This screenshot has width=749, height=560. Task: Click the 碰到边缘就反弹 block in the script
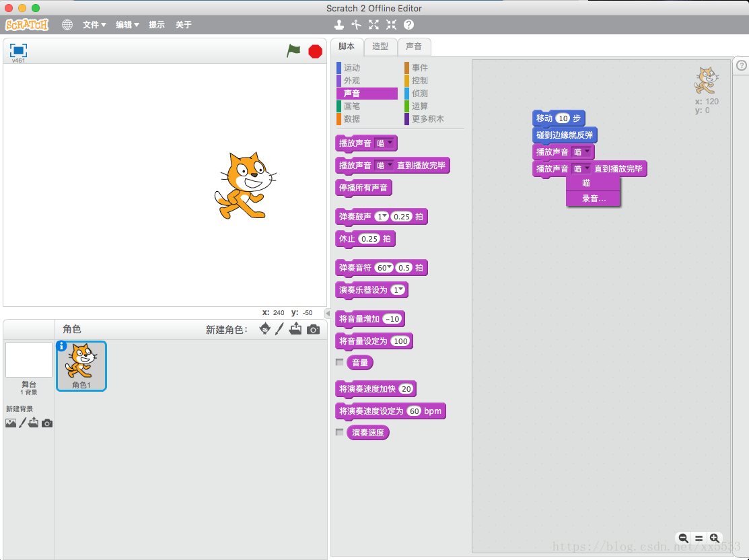coord(565,135)
